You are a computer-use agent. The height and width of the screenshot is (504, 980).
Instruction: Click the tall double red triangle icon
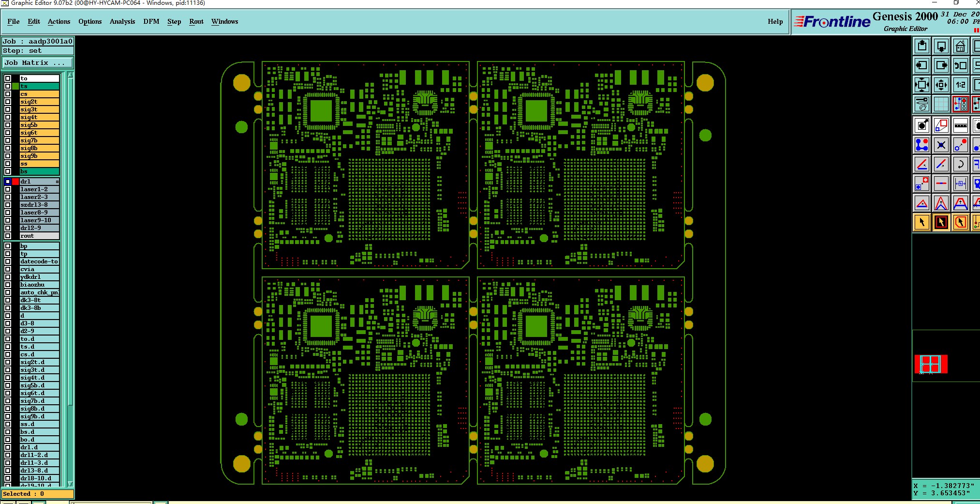click(941, 203)
